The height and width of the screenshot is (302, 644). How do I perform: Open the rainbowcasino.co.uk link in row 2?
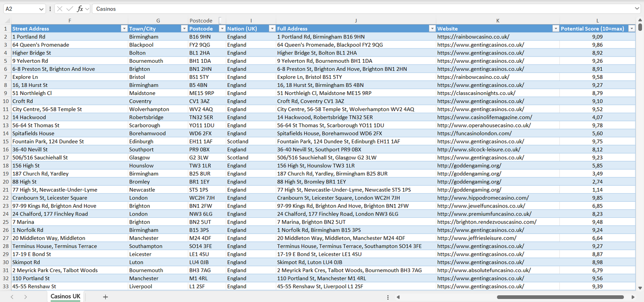click(472, 37)
